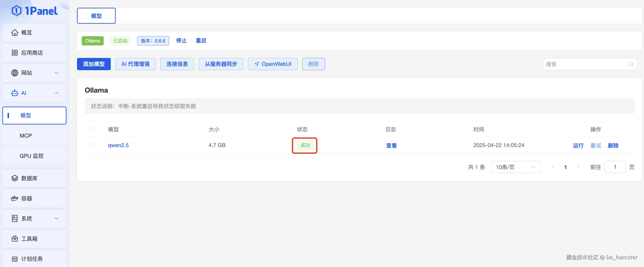Tick the qwen2.5 row checkbox
Screen dimensions: 644x267
[x=92, y=145]
